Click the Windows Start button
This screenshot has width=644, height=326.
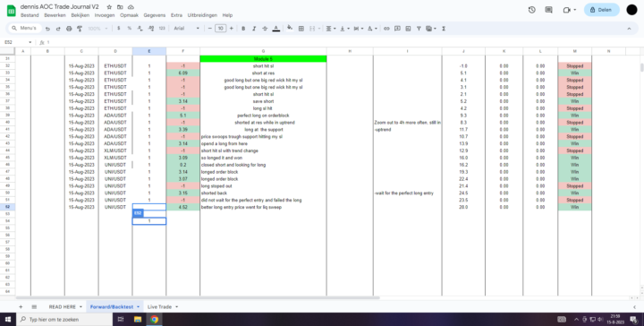pyautogui.click(x=8, y=319)
